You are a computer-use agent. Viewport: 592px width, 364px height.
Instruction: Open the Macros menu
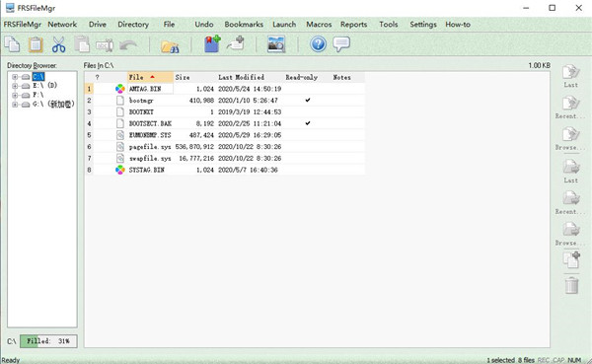tap(319, 25)
